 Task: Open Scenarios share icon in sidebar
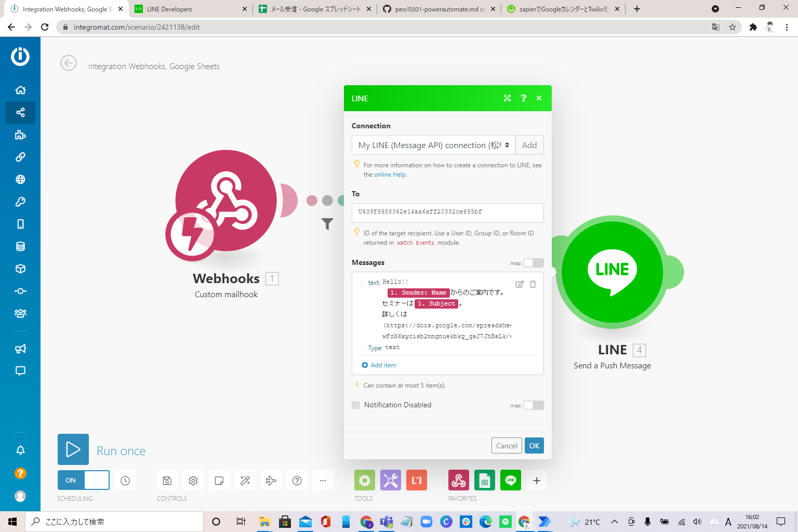[x=20, y=112]
